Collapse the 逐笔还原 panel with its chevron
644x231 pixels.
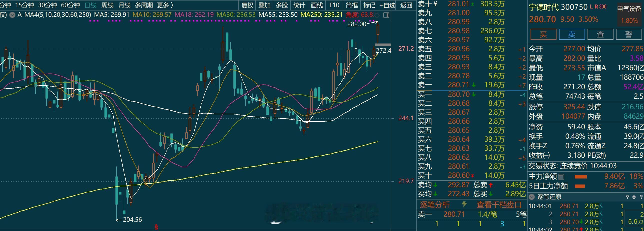pyautogui.click(x=532, y=197)
